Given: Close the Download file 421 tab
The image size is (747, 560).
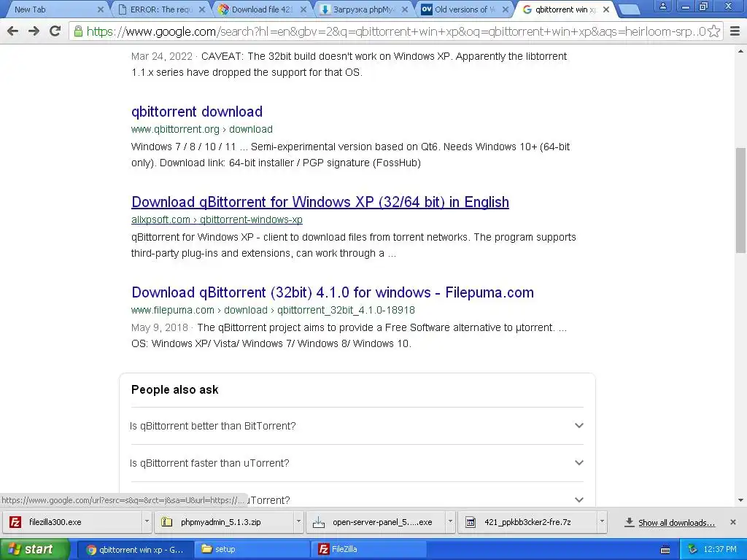Looking at the screenshot, I should 303,9.
